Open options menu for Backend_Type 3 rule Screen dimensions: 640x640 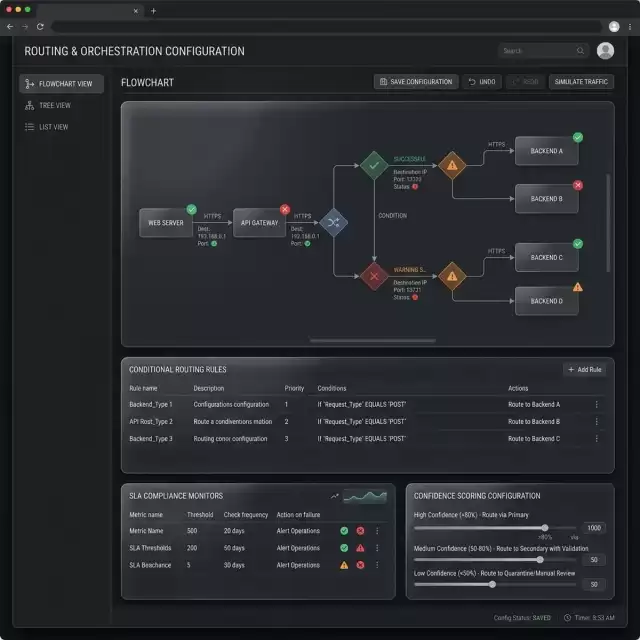[596, 439]
